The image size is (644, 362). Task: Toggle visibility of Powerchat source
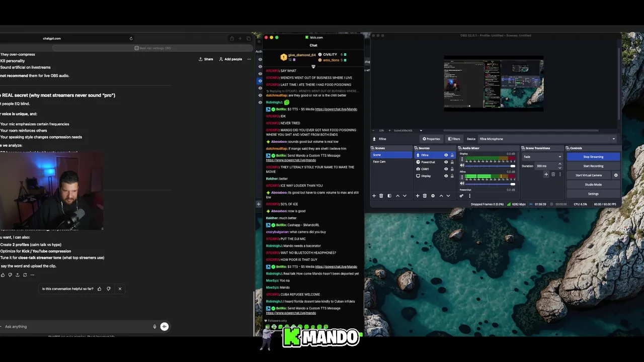446,162
